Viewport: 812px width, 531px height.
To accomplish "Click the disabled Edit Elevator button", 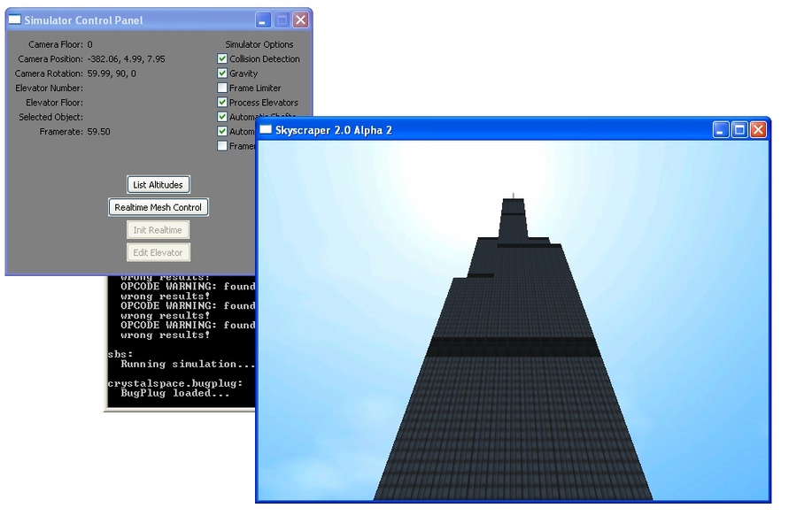I will coord(159,253).
